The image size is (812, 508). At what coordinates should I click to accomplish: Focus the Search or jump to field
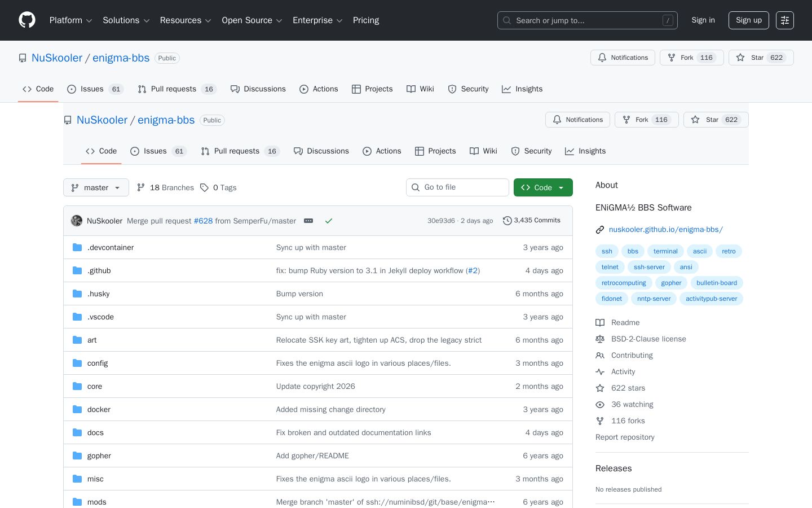(x=587, y=20)
